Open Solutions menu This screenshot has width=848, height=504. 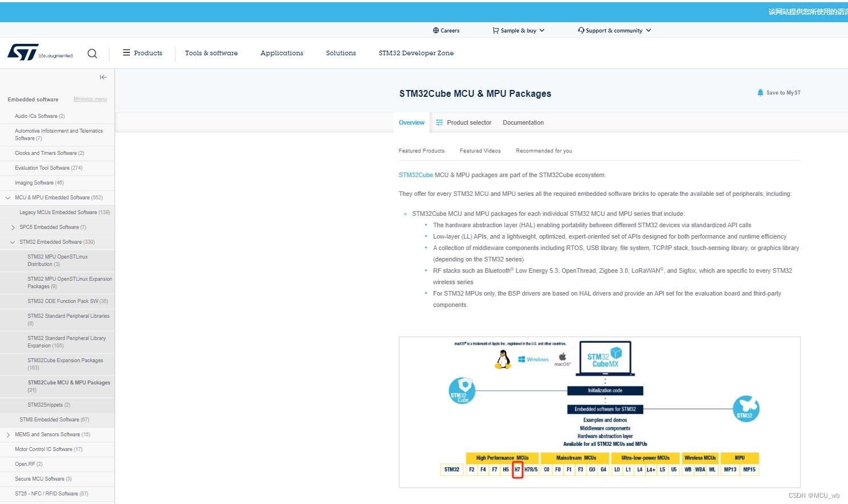coord(341,53)
